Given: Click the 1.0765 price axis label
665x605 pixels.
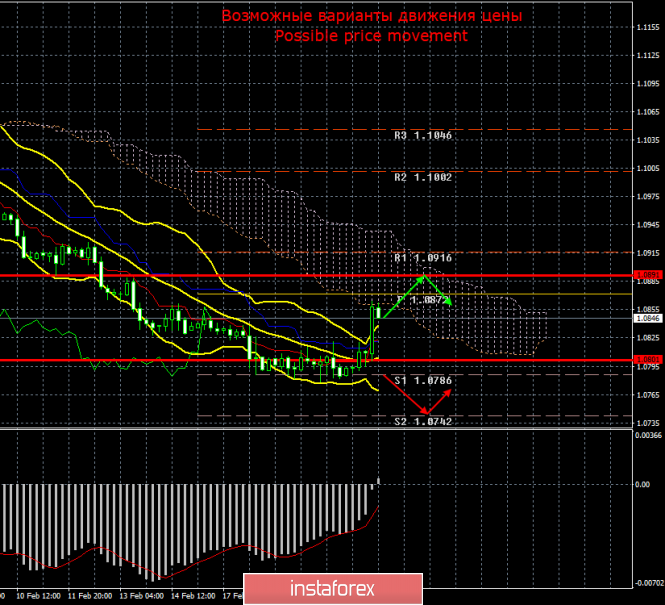Looking at the screenshot, I should click(x=648, y=395).
